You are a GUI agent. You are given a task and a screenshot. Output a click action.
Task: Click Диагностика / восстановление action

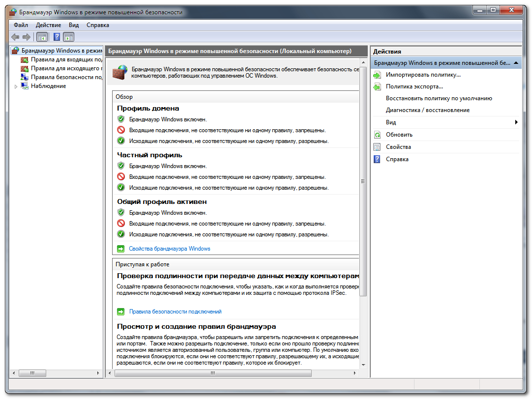pos(427,111)
